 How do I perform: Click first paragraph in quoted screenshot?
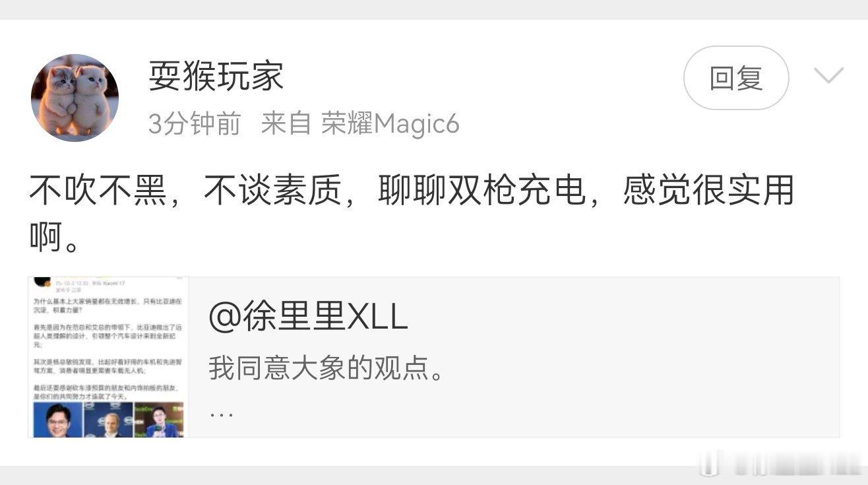[108, 305]
